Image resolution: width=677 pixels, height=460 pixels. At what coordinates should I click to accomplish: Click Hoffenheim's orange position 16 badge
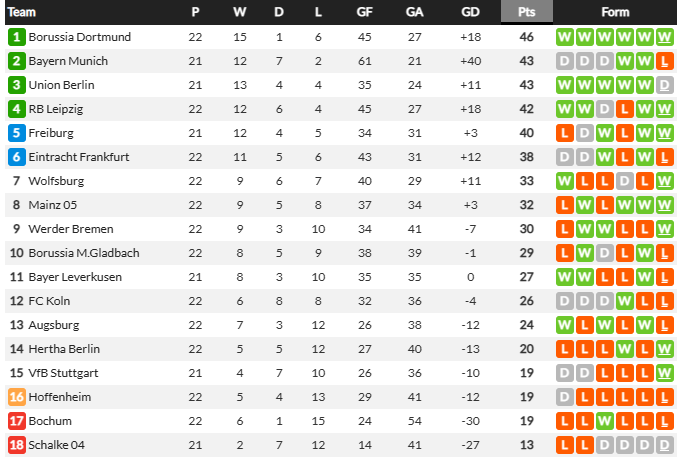pyautogui.click(x=16, y=397)
